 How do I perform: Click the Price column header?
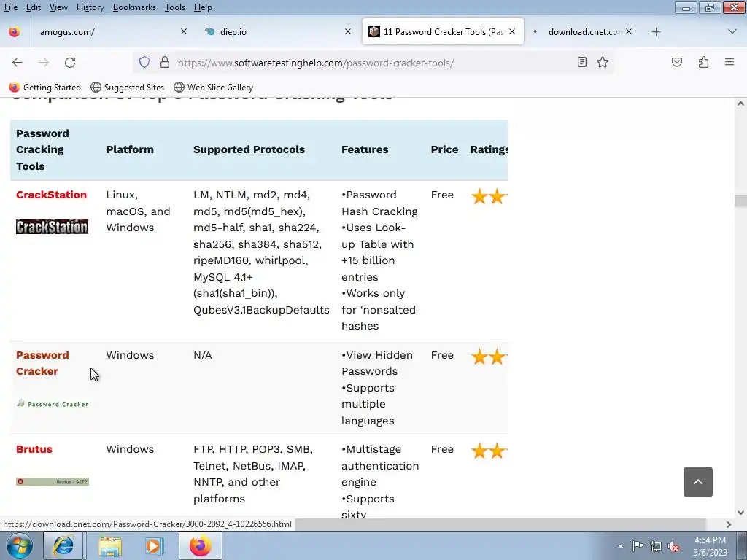tap(444, 149)
